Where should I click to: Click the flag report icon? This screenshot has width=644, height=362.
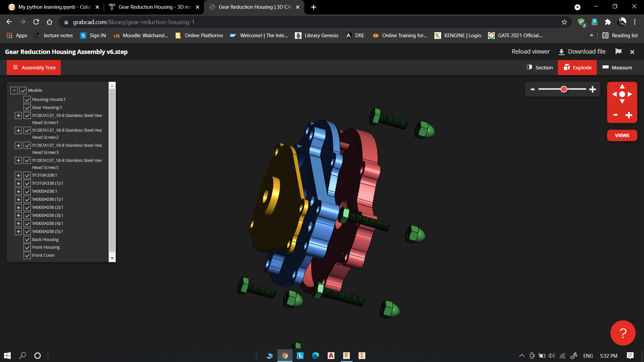[x=618, y=52]
